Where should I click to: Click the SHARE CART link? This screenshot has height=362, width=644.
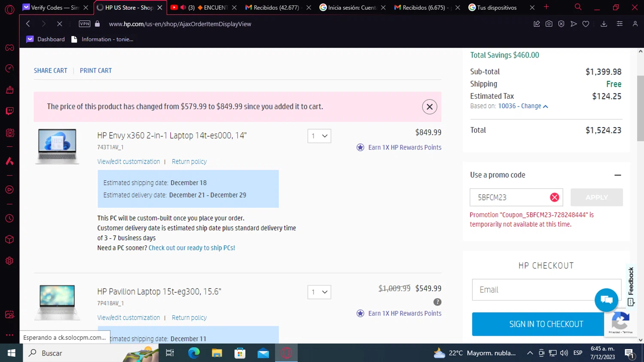(51, 70)
